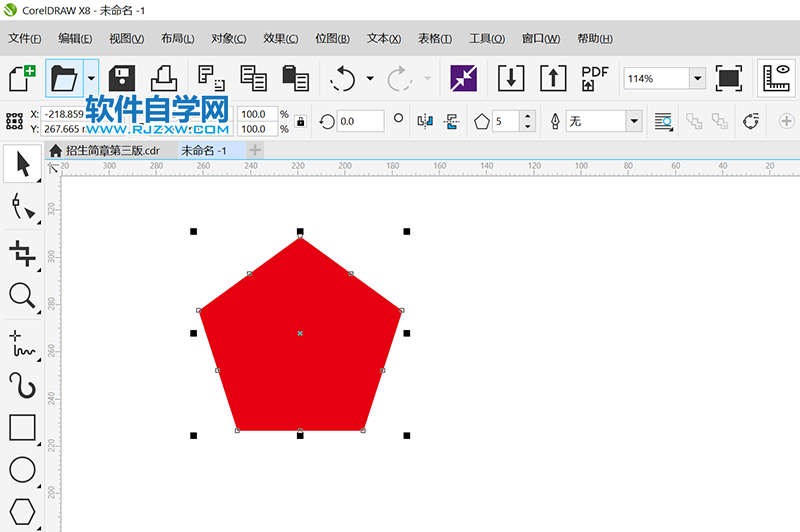Activate the Zoom magnifier tool
This screenshot has height=532, width=800.
(21, 295)
